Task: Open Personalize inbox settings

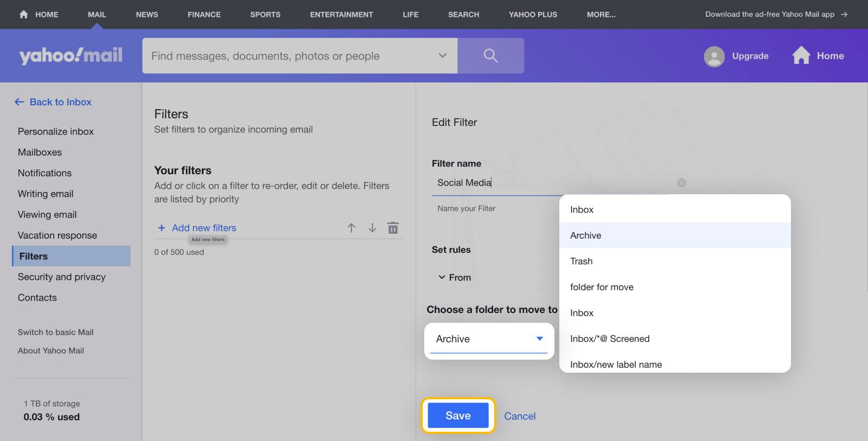Action: point(55,131)
